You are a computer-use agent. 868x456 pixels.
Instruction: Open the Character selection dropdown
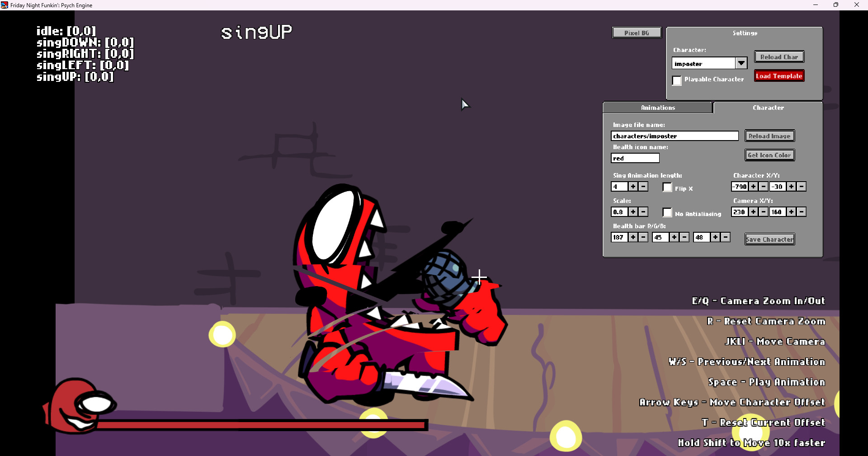741,63
